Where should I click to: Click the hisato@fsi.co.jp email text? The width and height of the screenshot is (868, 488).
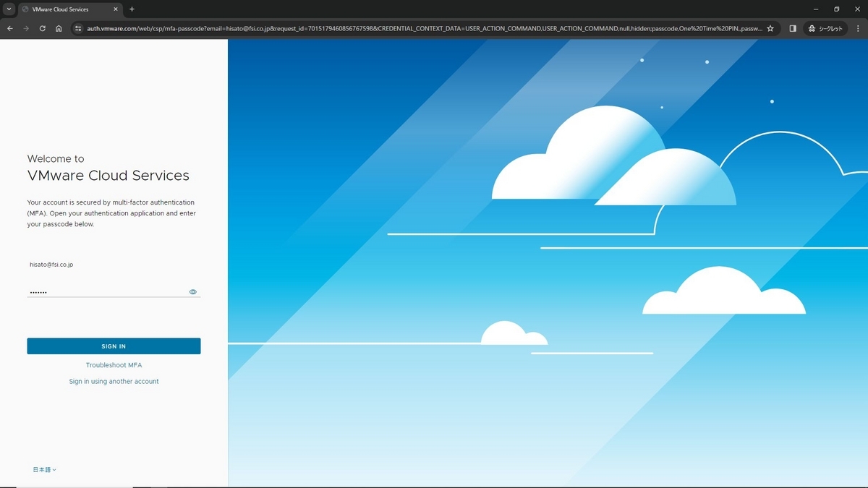51,265
